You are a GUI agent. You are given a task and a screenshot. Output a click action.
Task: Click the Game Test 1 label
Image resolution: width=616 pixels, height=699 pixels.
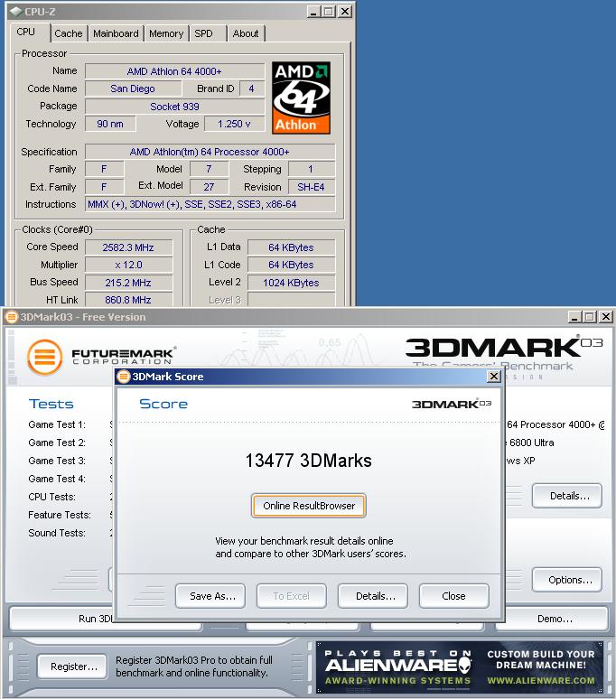[57, 424]
